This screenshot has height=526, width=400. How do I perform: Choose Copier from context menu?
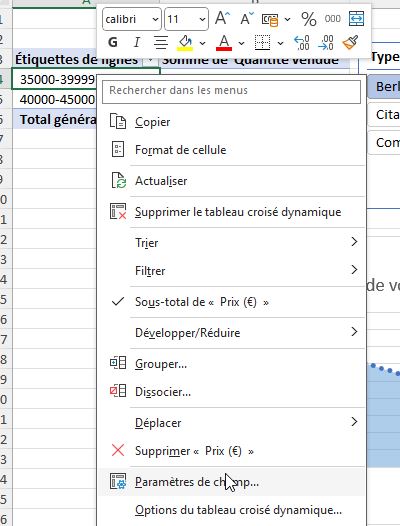coord(232,122)
